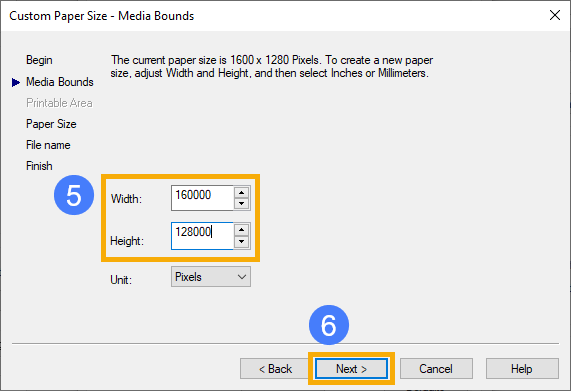Cancel the custom paper size wizard
The image size is (571, 391).
[436, 368]
